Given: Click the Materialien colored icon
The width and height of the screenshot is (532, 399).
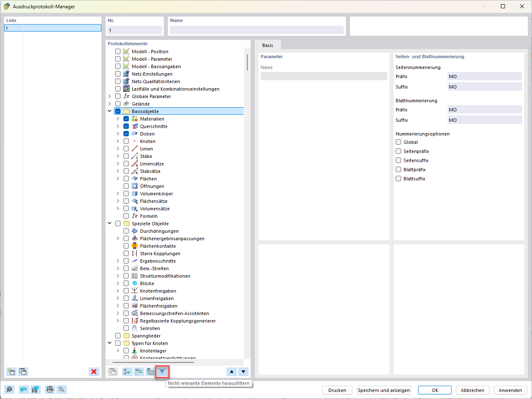Looking at the screenshot, I should pyautogui.click(x=135, y=119).
